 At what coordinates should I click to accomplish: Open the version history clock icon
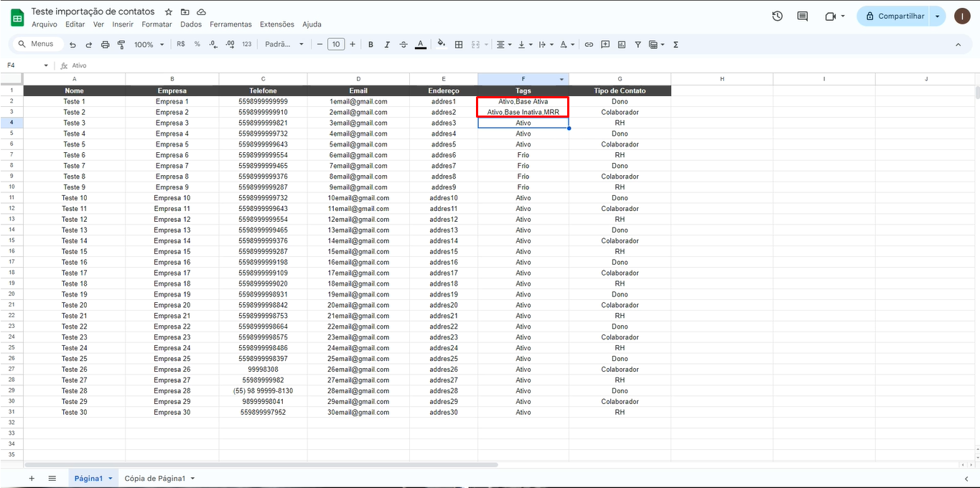click(777, 16)
